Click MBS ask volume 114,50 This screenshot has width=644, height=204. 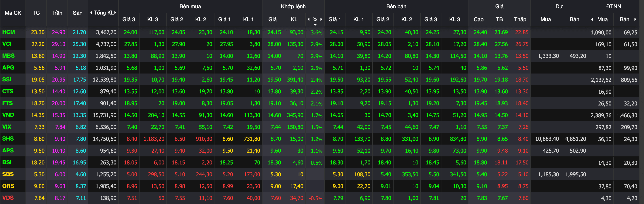[x=458, y=56]
